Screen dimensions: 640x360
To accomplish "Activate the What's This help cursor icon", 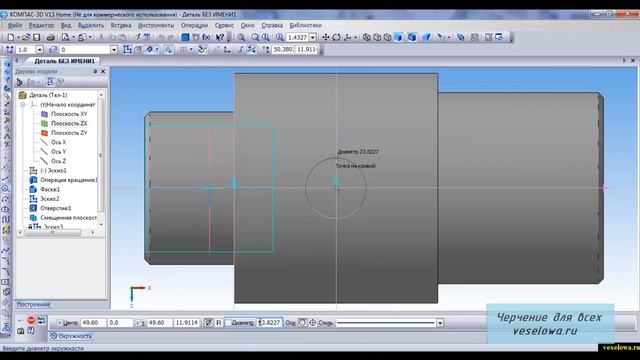I will 220,37.
